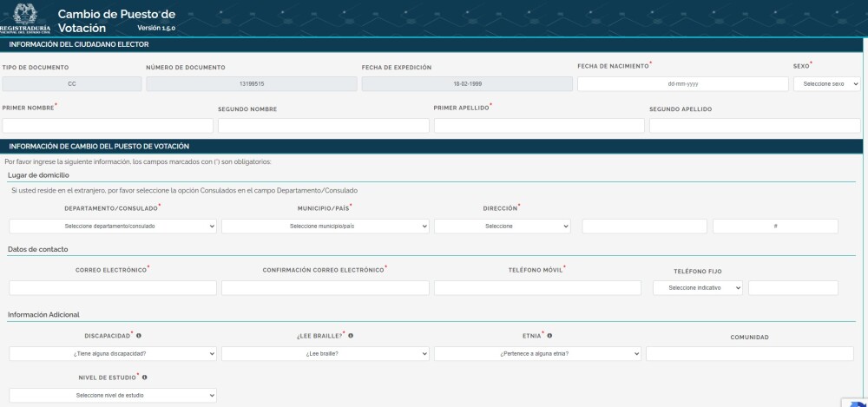868x407 pixels.
Task: Click the Número de Documento field 13199515
Action: pos(252,84)
